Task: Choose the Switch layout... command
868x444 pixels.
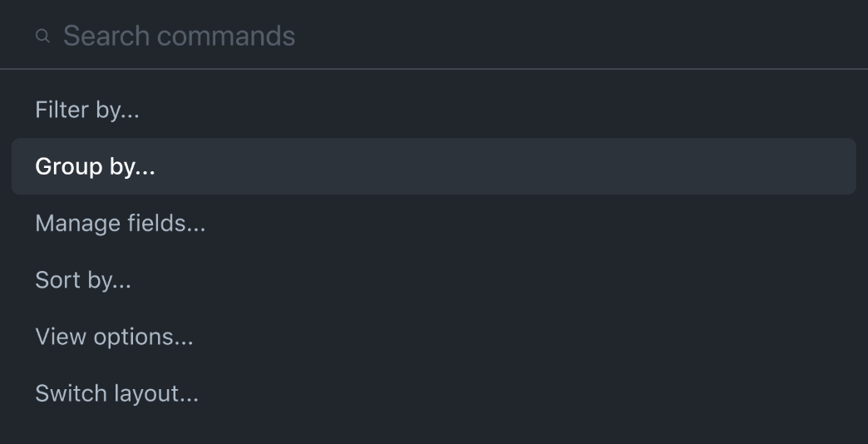Action: click(x=116, y=393)
